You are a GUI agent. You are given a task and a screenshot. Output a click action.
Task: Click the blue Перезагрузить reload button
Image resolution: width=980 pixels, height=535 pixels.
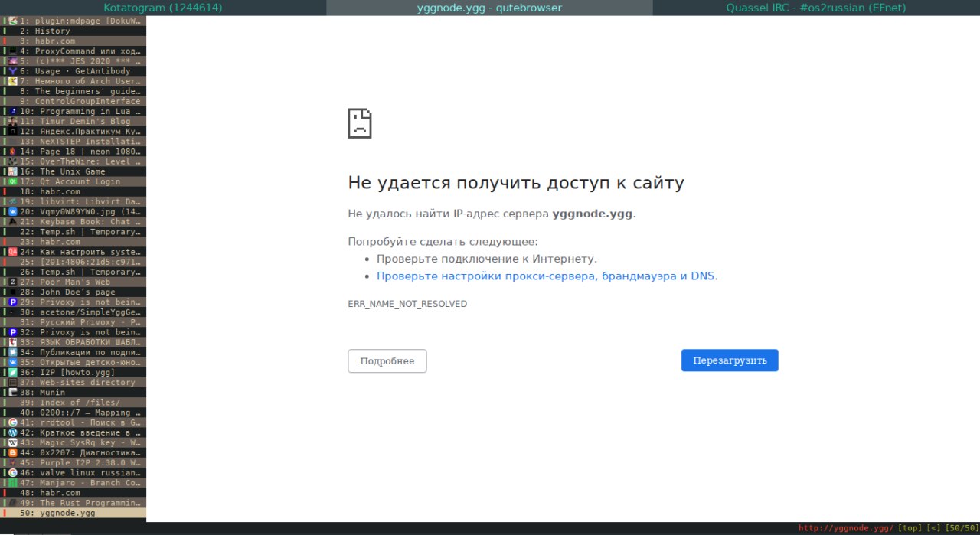730,360
